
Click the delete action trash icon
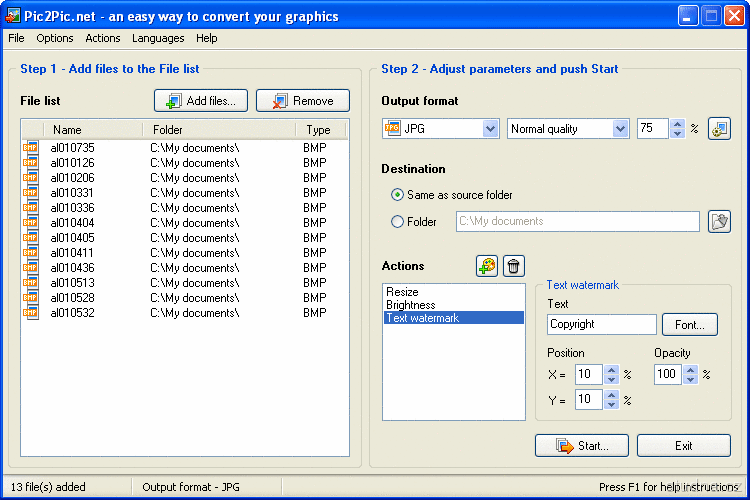(513, 266)
